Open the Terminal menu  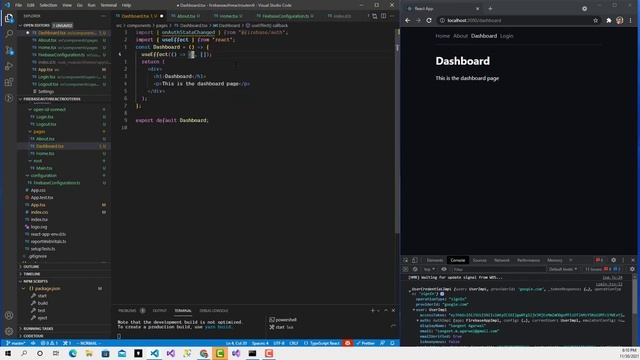point(109,5)
